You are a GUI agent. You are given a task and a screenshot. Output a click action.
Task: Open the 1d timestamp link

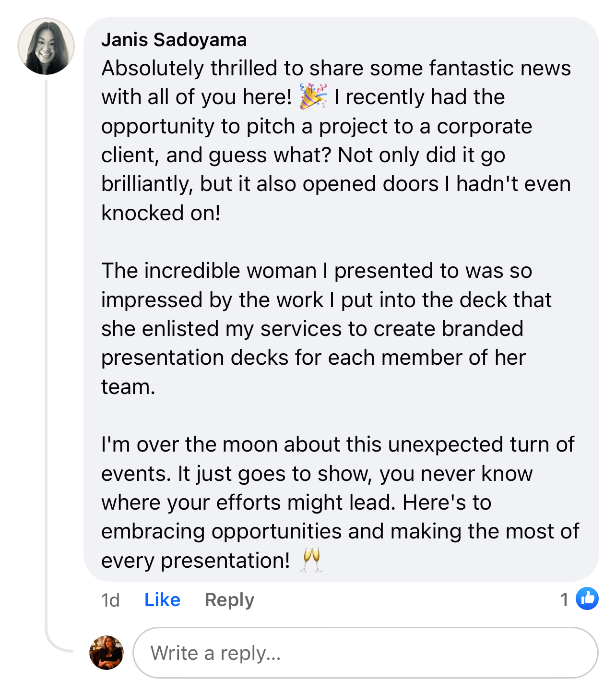110,600
